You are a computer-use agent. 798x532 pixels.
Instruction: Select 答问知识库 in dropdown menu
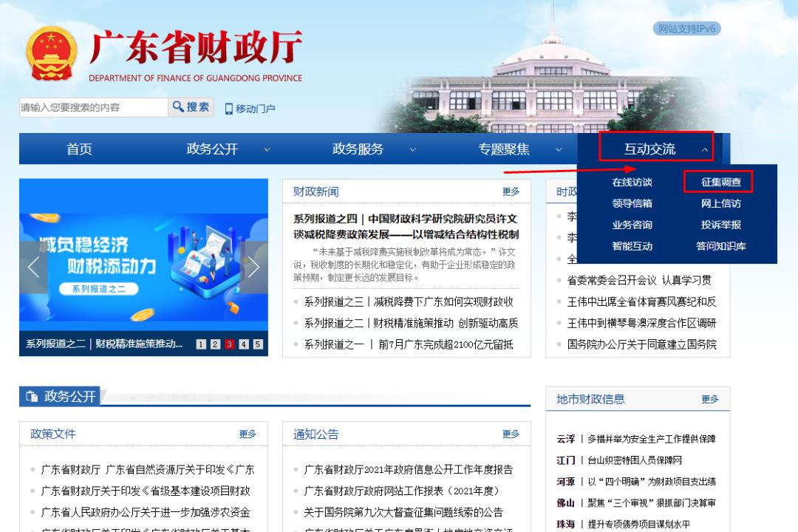tap(721, 246)
